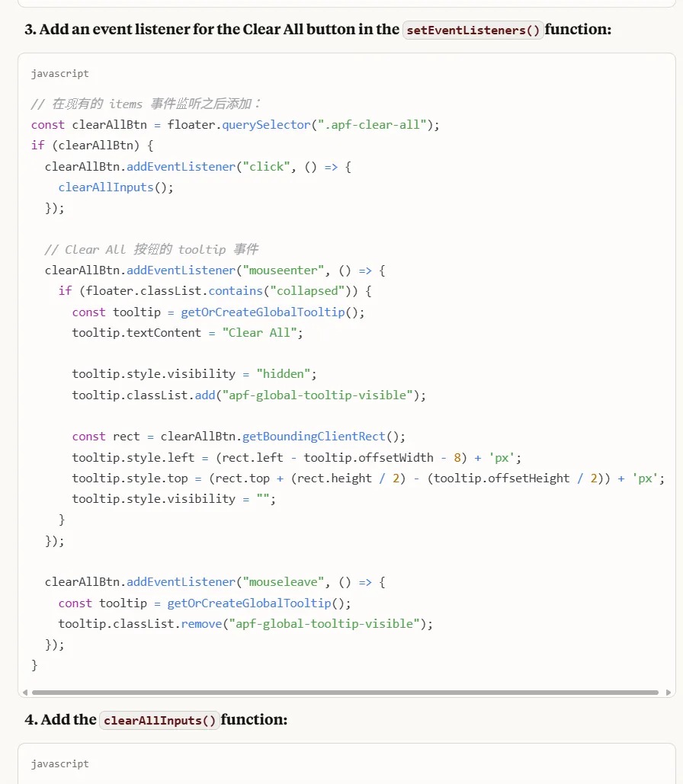
Task: Click the javascript label under step 4
Action: (59, 763)
